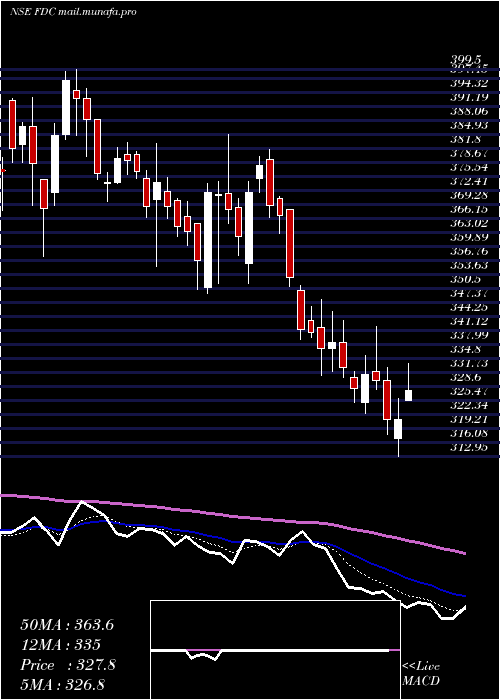Select the 344.25 axis label
This screenshot has height=700, width=500.
click(469, 307)
